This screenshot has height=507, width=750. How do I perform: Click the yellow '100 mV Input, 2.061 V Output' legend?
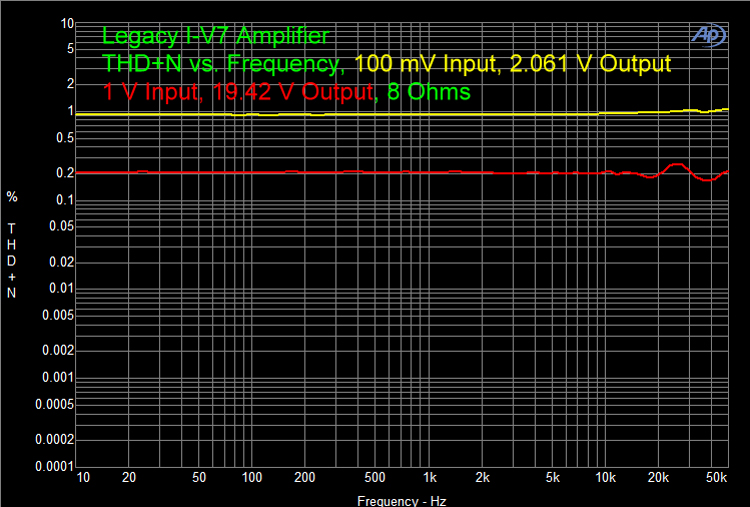[x=513, y=65]
